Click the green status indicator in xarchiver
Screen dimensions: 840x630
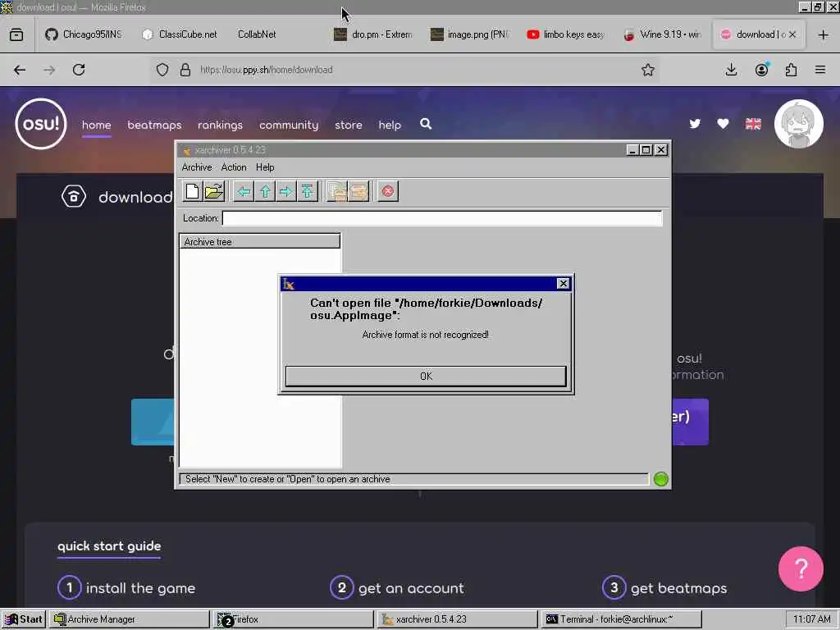click(x=660, y=479)
